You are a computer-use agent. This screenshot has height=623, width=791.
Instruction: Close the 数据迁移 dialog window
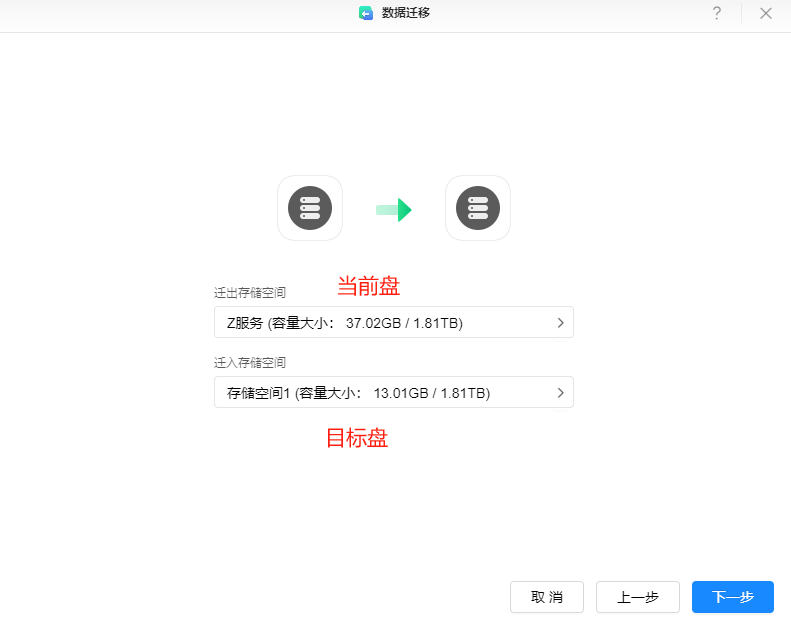click(x=766, y=13)
